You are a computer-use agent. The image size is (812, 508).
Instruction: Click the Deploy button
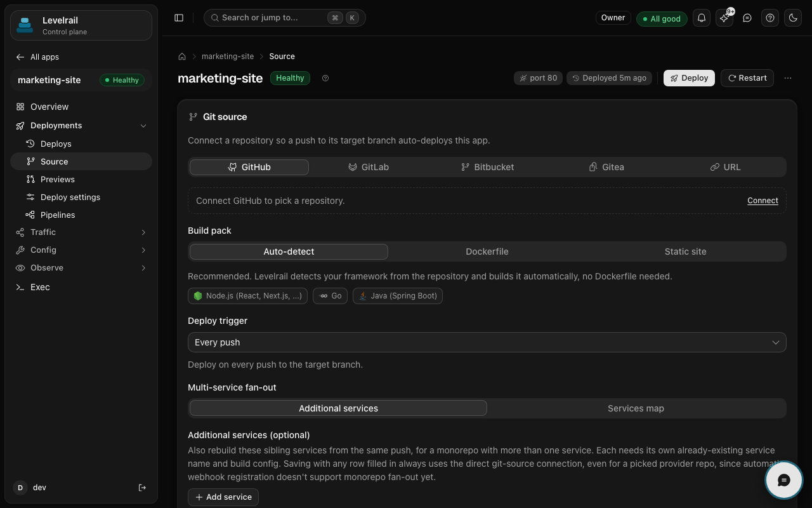tap(689, 78)
